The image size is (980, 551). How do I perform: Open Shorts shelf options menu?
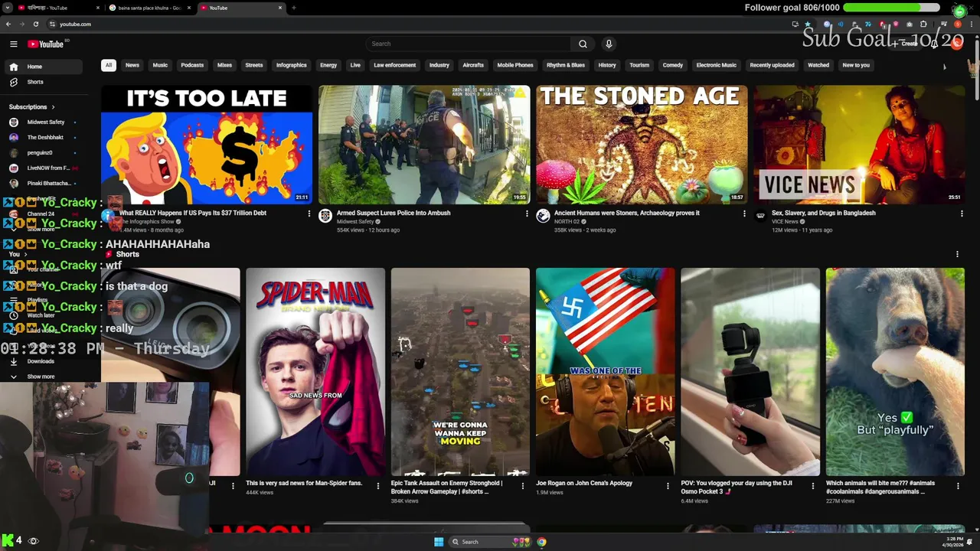[957, 254]
